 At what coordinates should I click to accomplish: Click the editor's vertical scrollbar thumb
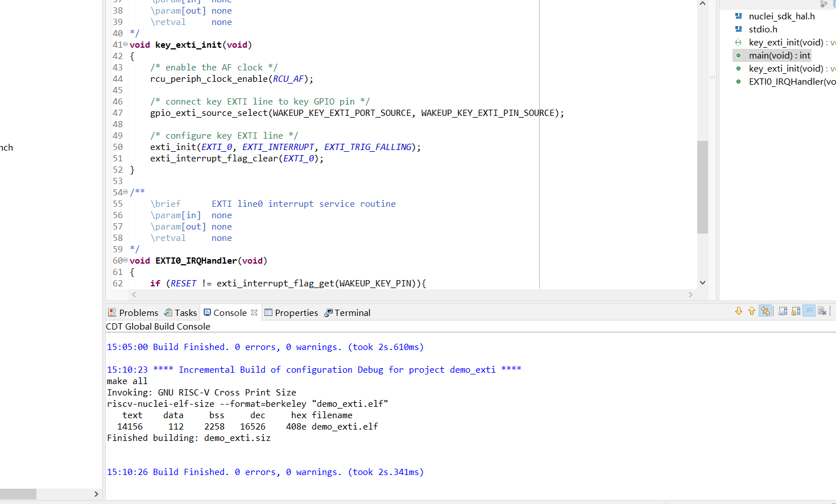point(702,186)
